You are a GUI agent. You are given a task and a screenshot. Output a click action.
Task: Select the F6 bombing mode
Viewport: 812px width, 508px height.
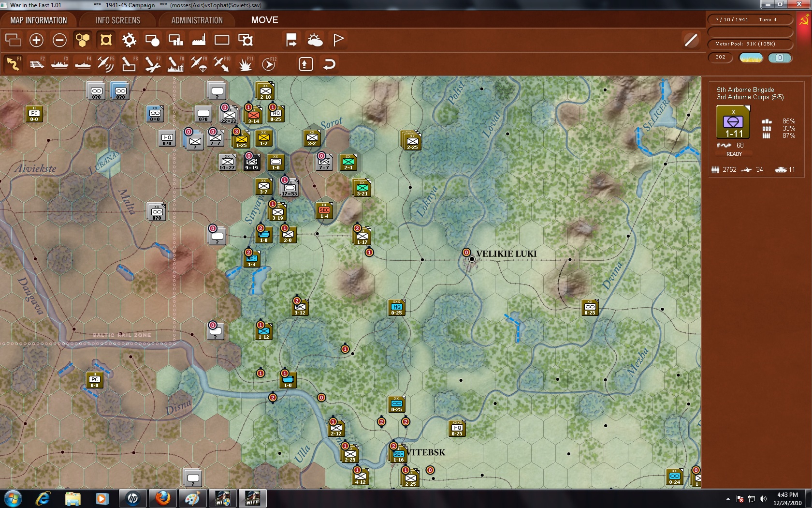129,64
